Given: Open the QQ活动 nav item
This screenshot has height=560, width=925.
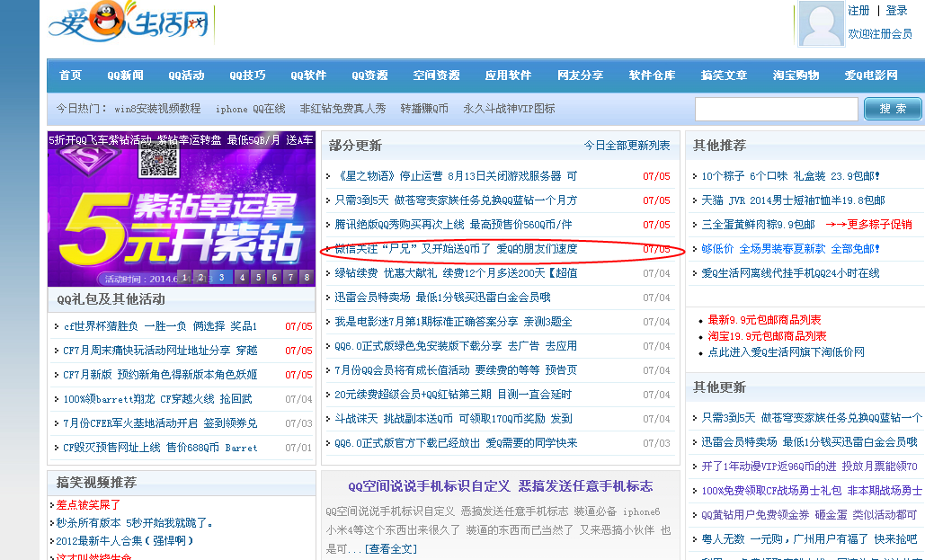Looking at the screenshot, I should [x=186, y=75].
